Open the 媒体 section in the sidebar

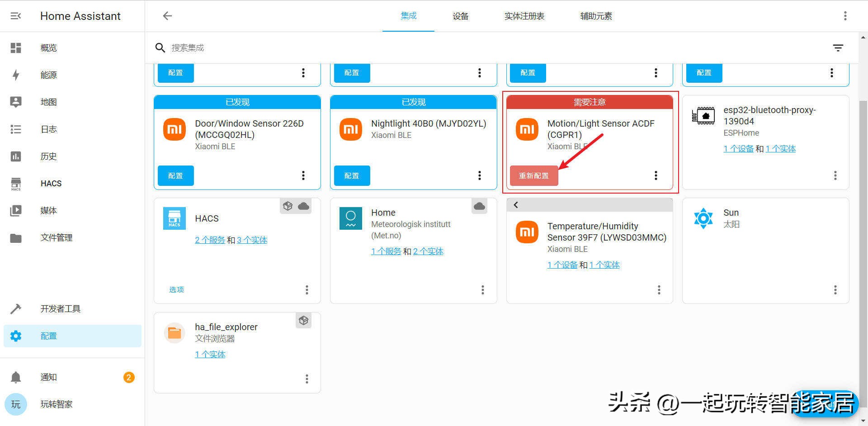[48, 210]
